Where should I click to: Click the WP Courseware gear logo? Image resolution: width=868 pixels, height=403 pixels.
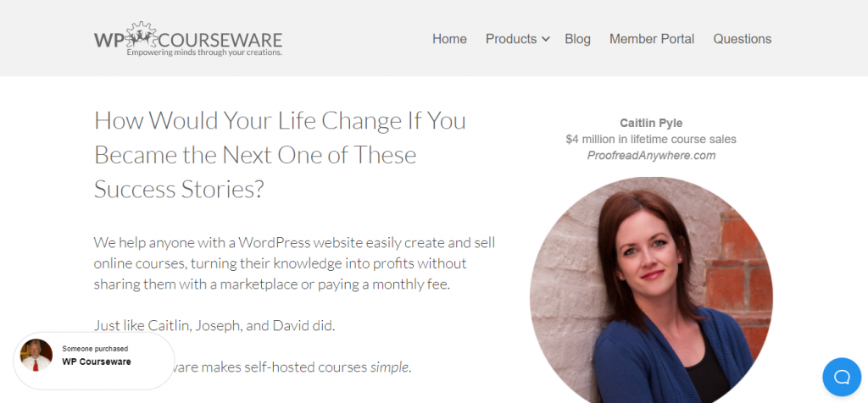(188, 39)
